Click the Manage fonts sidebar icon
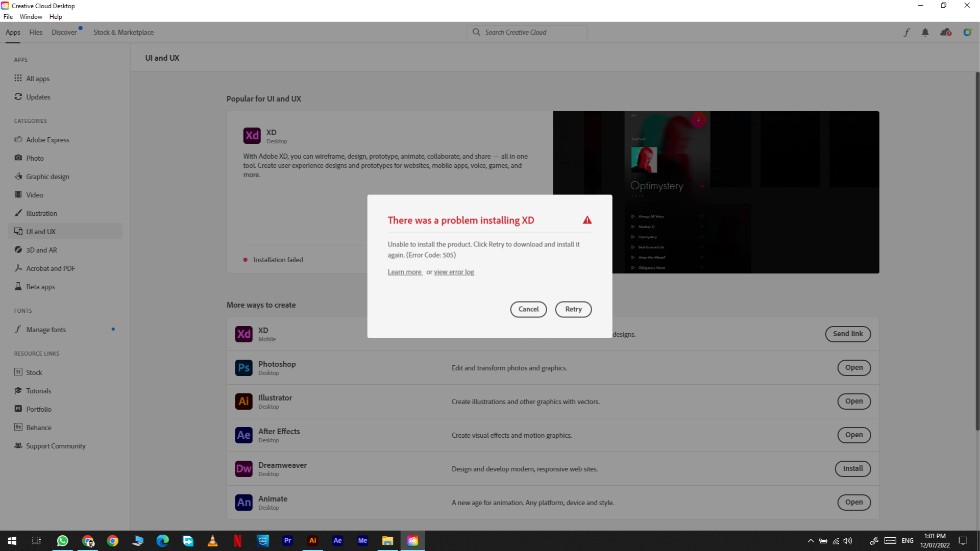Viewport: 980px width, 551px height. (18, 329)
